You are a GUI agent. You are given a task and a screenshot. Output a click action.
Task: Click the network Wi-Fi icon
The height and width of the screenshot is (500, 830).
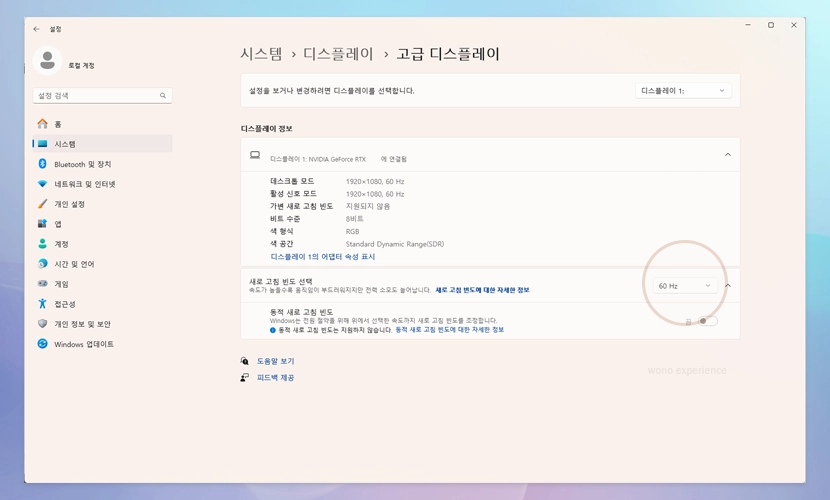[x=42, y=184]
